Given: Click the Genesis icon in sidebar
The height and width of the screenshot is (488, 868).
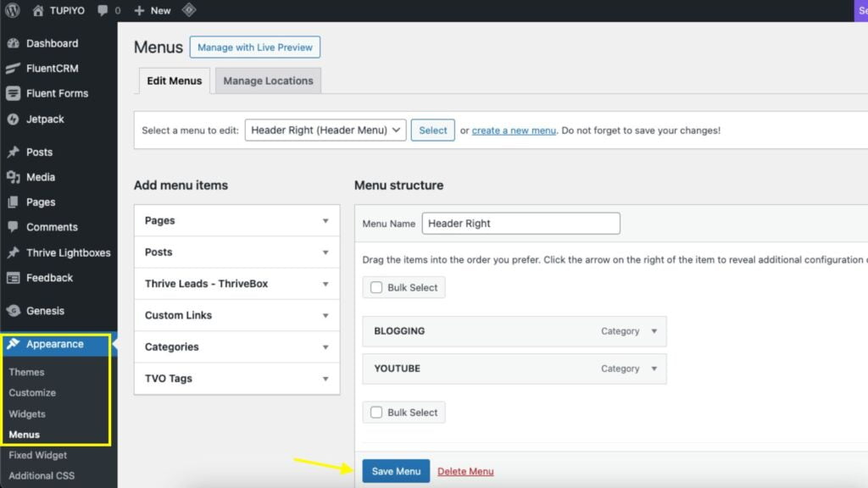Looking at the screenshot, I should pos(14,311).
